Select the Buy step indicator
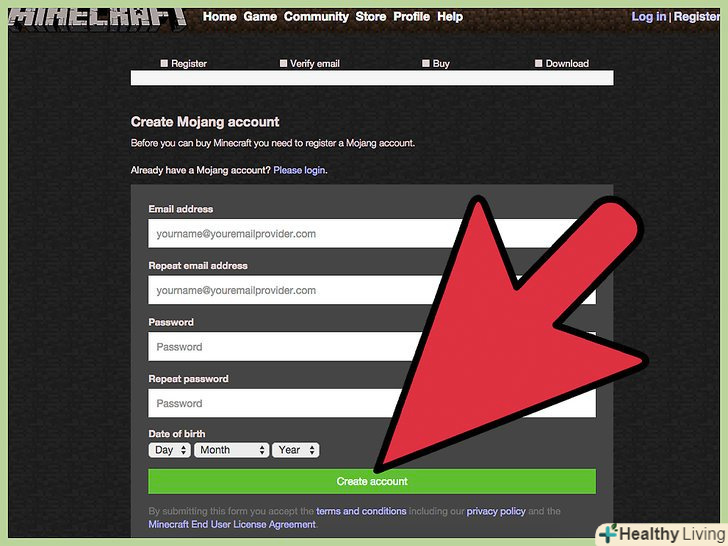 click(436, 64)
